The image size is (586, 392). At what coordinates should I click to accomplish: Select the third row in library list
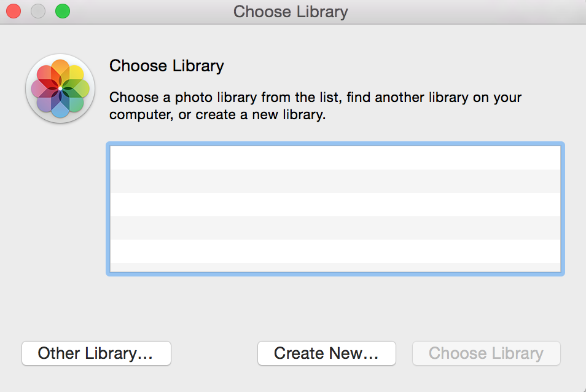[335, 205]
